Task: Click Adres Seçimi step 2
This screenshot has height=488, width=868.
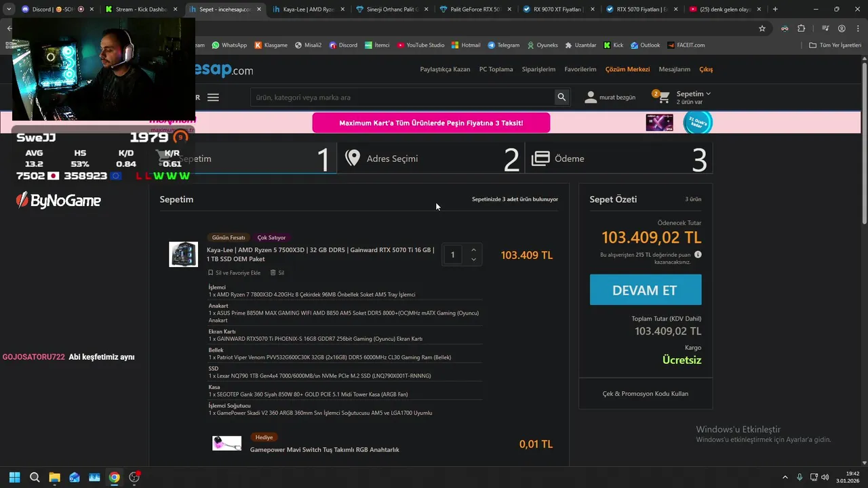Action: pos(430,159)
